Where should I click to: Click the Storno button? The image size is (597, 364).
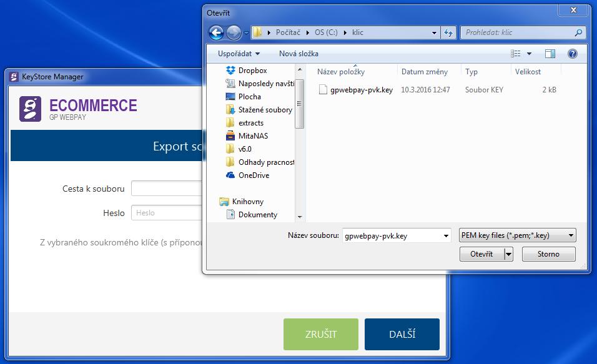coord(548,254)
